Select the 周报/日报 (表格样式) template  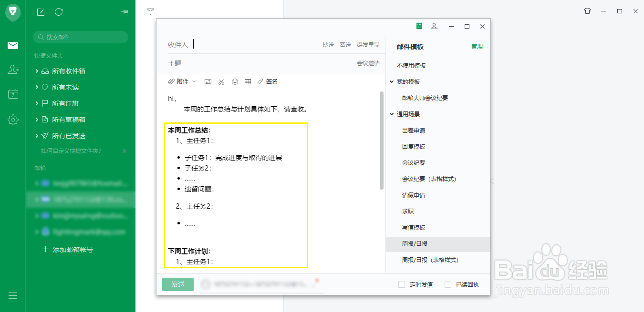click(430, 260)
